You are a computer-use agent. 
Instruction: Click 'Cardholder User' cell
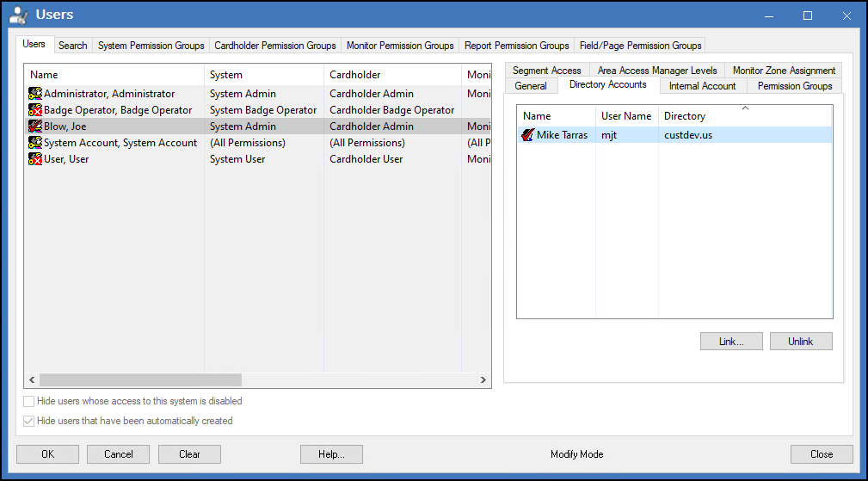click(366, 159)
